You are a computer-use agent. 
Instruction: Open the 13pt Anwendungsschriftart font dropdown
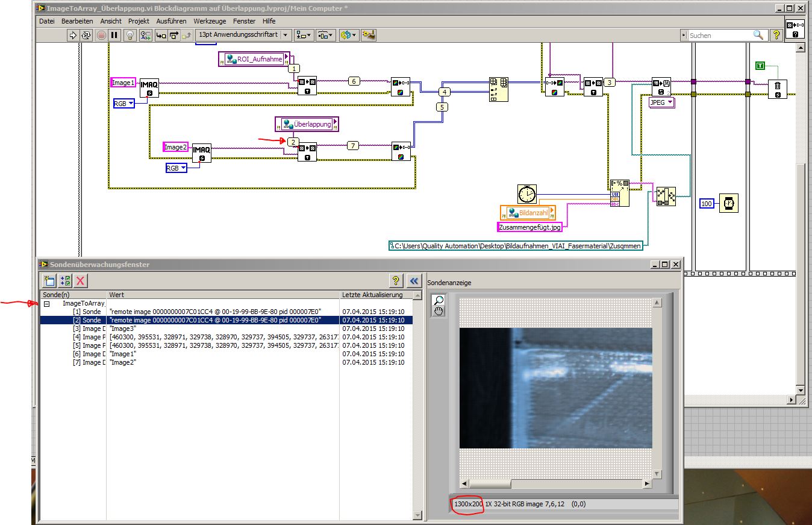243,35
